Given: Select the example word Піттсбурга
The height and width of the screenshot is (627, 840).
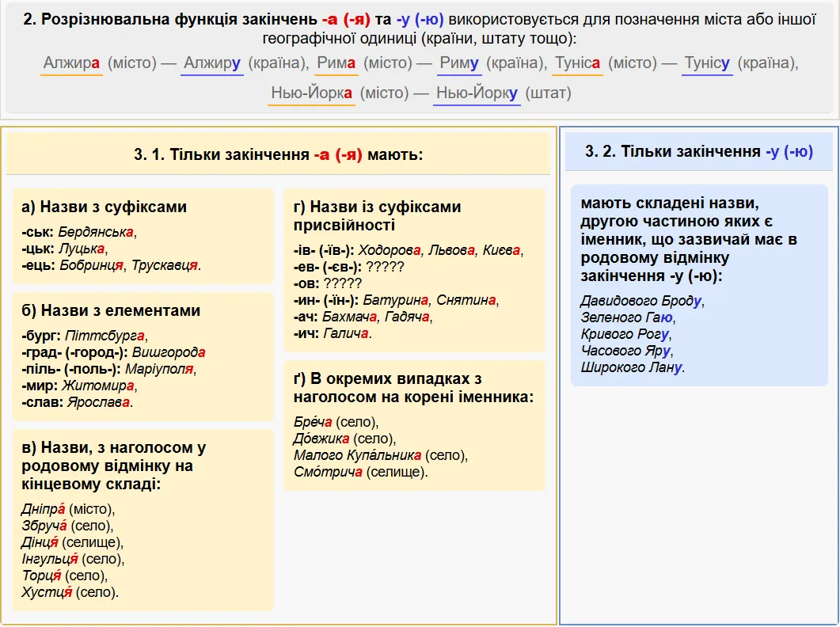Looking at the screenshot, I should (x=105, y=336).
